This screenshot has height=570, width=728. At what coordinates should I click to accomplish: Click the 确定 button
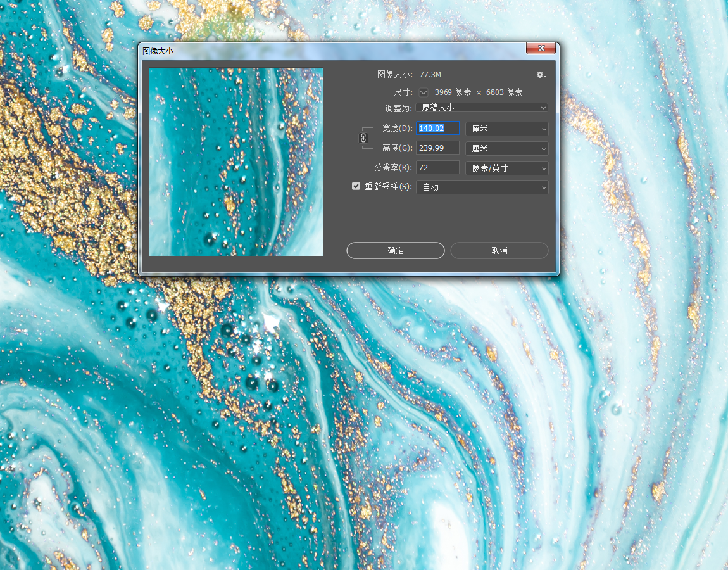coord(396,250)
